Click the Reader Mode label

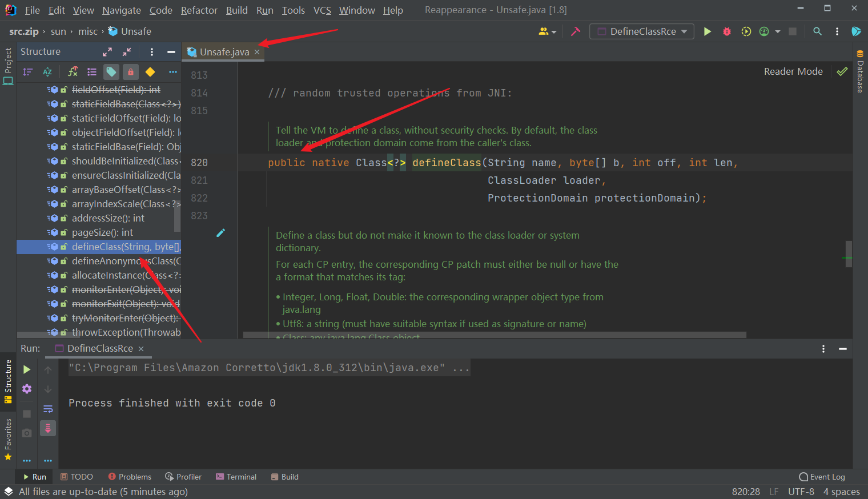(793, 71)
